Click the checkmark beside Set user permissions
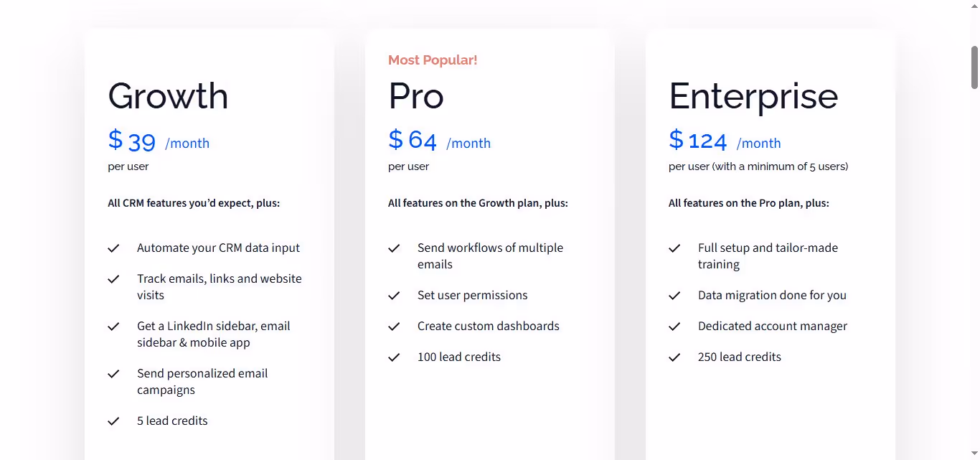 coord(394,295)
